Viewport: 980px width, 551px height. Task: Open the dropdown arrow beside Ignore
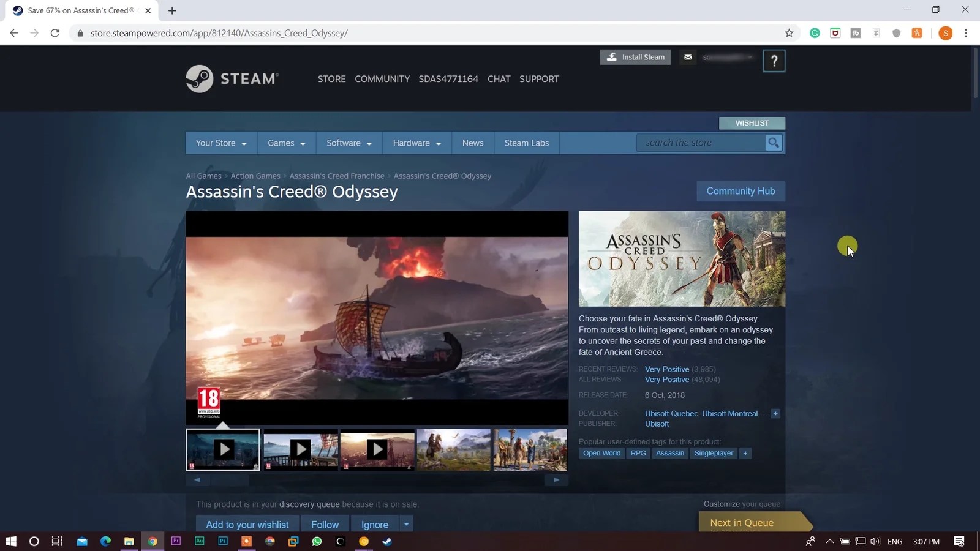tap(406, 524)
